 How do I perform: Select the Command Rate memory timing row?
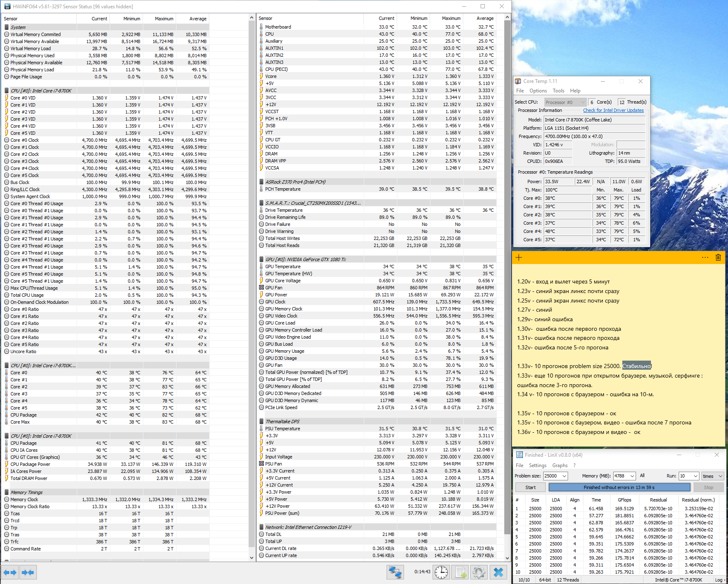[x=105, y=549]
